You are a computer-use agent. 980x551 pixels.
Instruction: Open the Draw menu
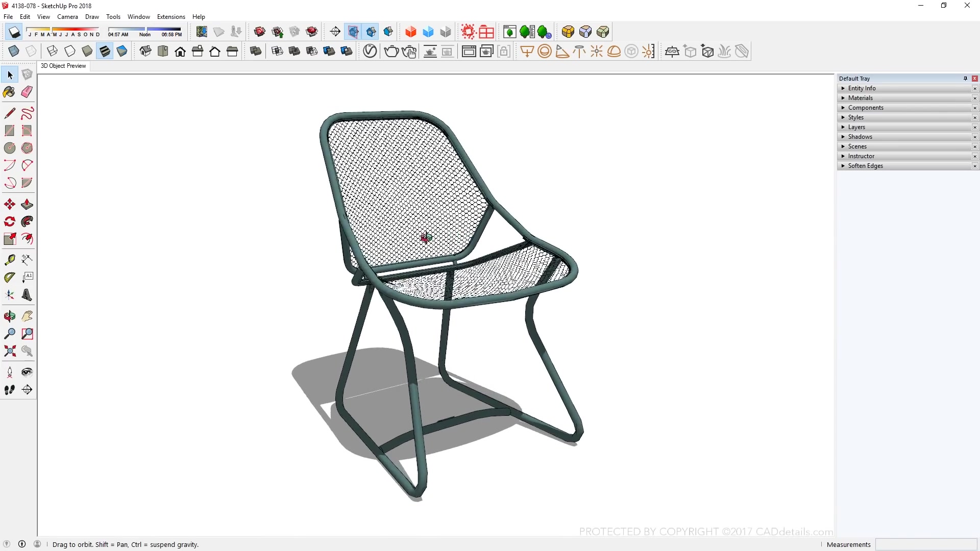pos(92,17)
